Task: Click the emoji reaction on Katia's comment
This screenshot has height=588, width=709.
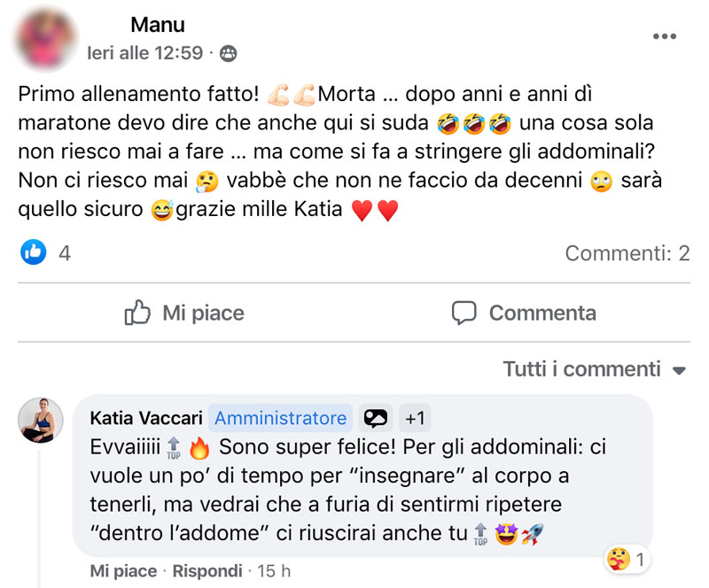Action: (619, 559)
